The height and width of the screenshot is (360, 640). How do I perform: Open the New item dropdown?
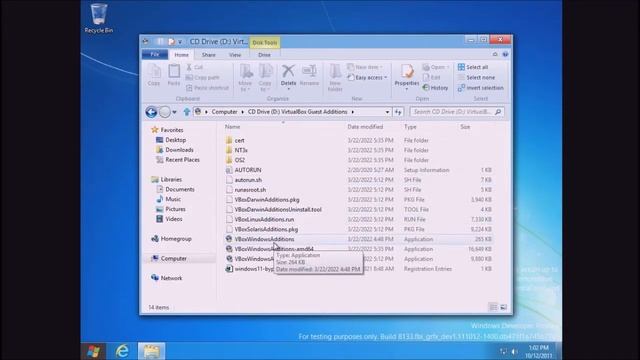point(365,67)
